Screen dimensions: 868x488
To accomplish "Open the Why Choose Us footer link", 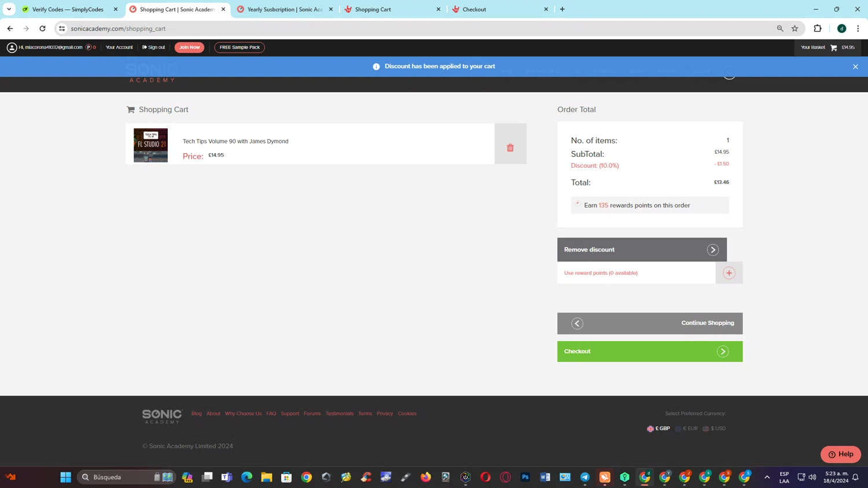I will (243, 413).
